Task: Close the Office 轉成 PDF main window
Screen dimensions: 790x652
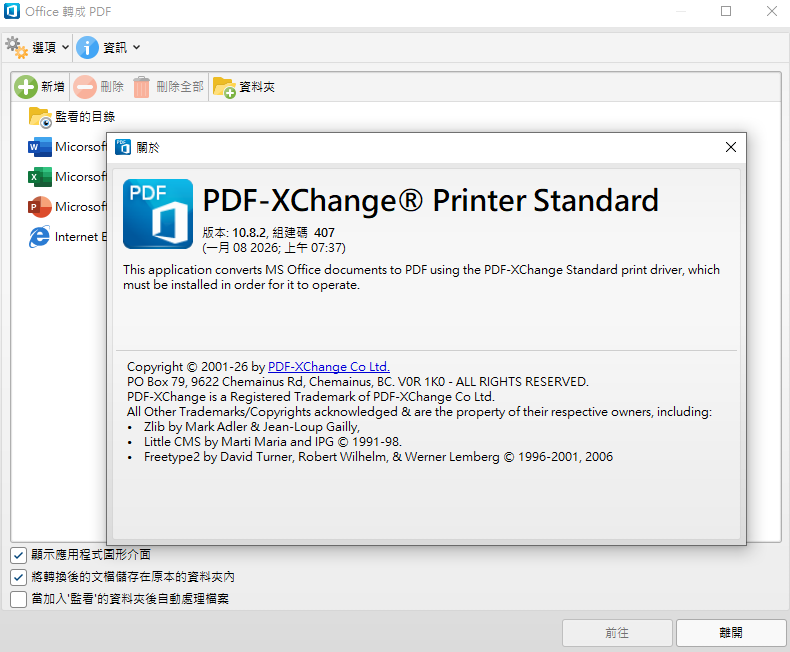Action: point(771,11)
